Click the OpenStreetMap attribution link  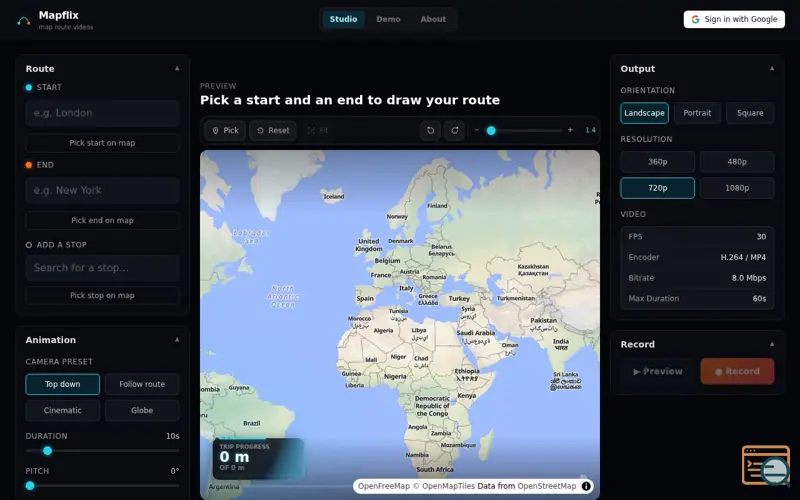point(546,486)
